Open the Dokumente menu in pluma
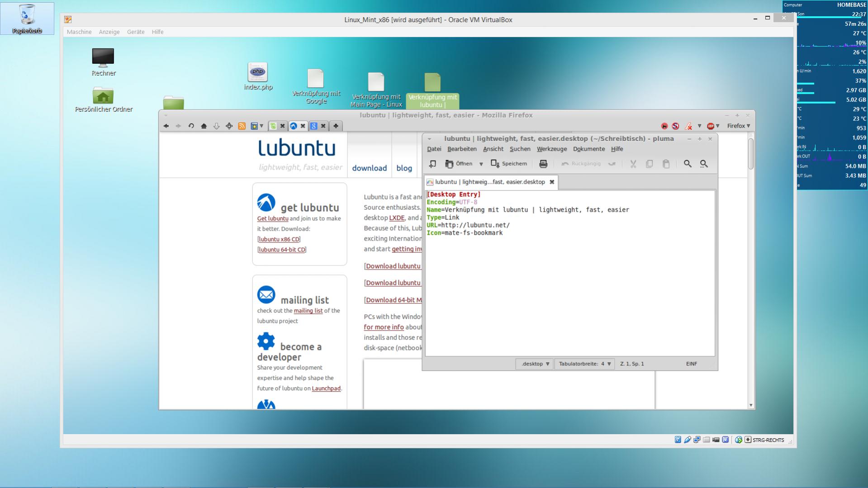Screen dimensions: 868x488 tap(589, 149)
